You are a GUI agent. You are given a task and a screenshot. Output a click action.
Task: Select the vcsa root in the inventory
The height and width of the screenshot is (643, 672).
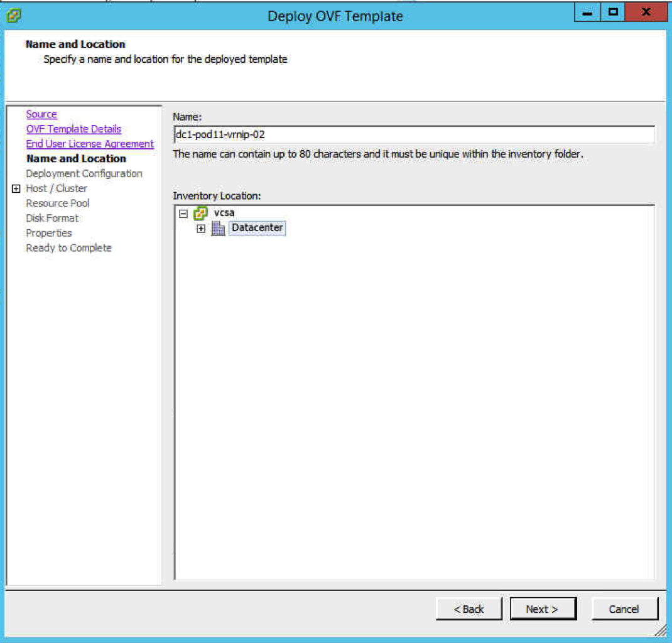coord(224,213)
